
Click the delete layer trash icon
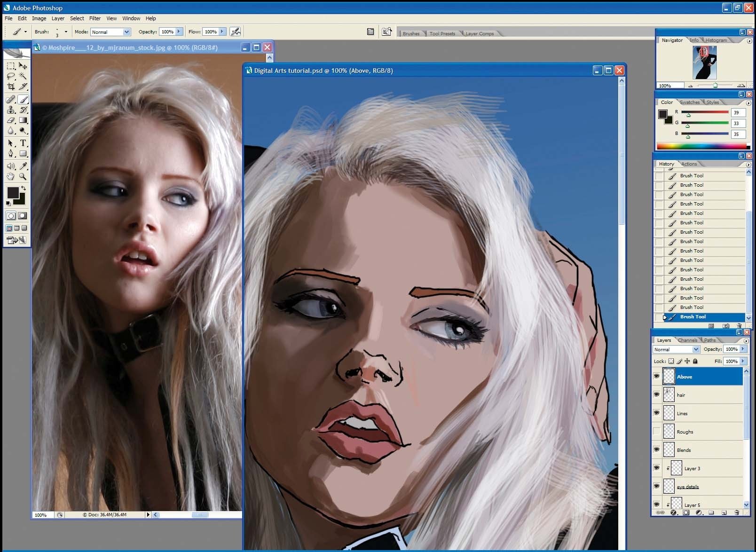pos(737,513)
